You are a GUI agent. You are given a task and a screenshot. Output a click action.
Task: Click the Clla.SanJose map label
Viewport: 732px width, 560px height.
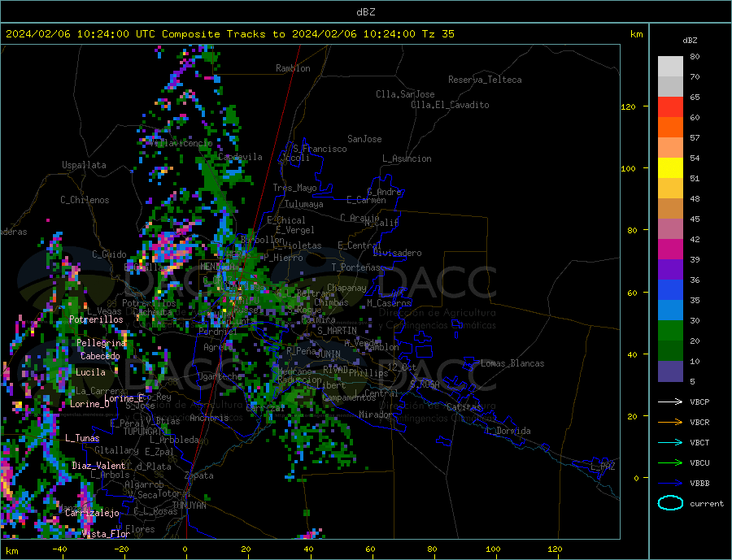point(405,94)
